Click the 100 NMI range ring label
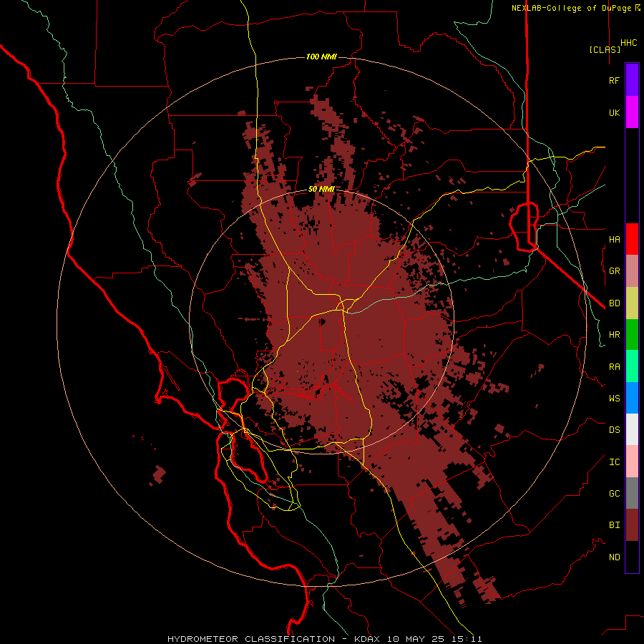This screenshot has width=644, height=644. tap(321, 57)
